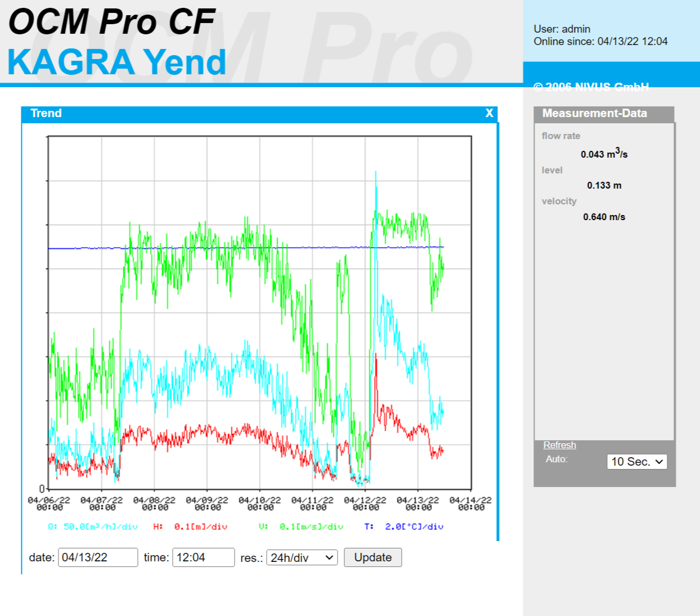The width and height of the screenshot is (700, 616).
Task: Click the Online since timestamp
Action: pyautogui.click(x=600, y=41)
